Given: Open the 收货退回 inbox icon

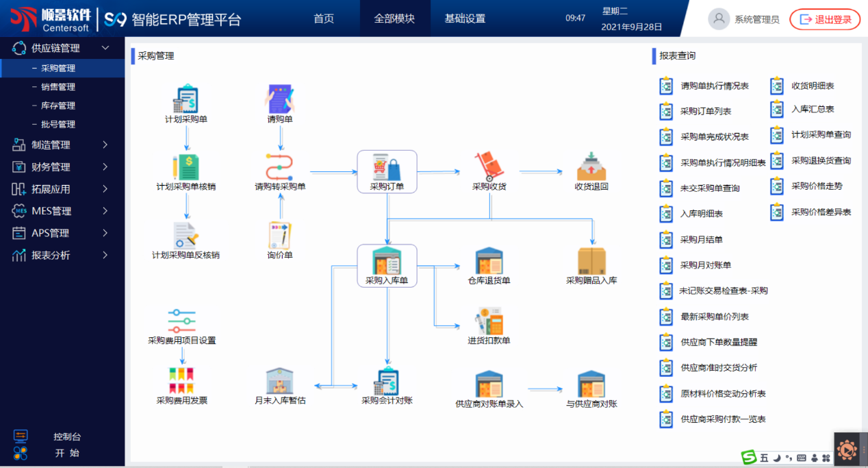Looking at the screenshot, I should (x=591, y=167).
